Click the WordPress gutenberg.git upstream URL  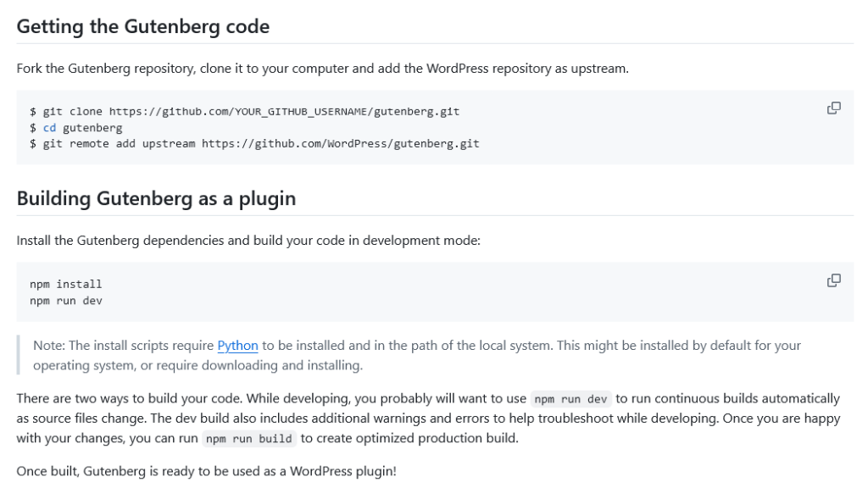pos(340,144)
